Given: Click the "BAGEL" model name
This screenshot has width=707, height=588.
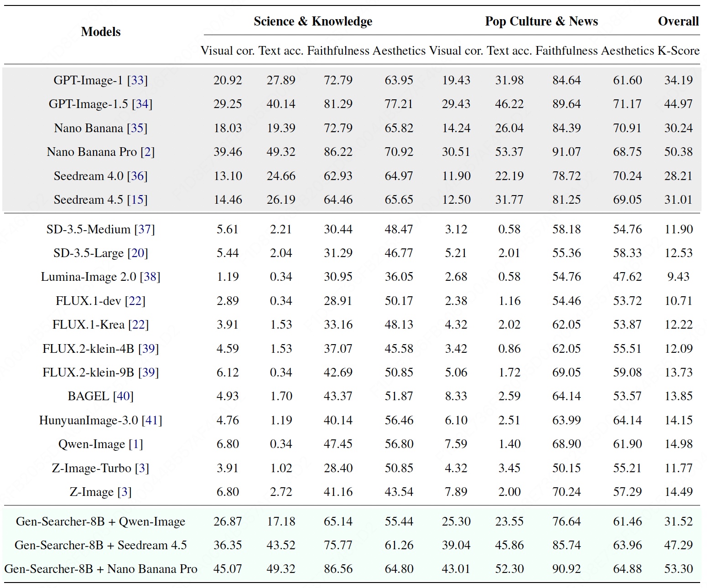Looking at the screenshot, I should click(x=88, y=396).
